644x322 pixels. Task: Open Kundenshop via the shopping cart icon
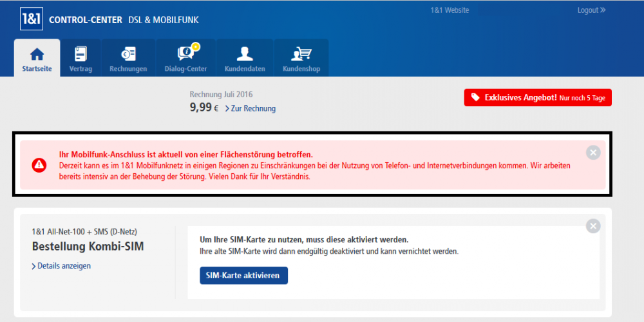[x=301, y=53]
